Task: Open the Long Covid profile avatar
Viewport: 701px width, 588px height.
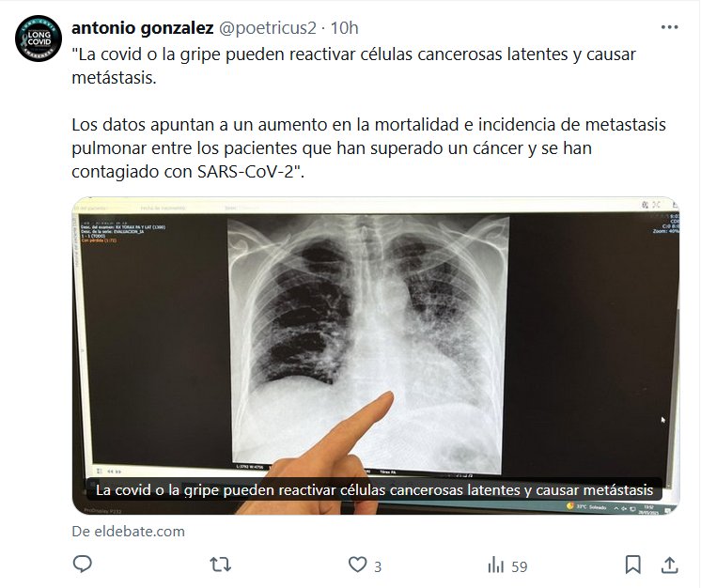Action: tap(38, 39)
